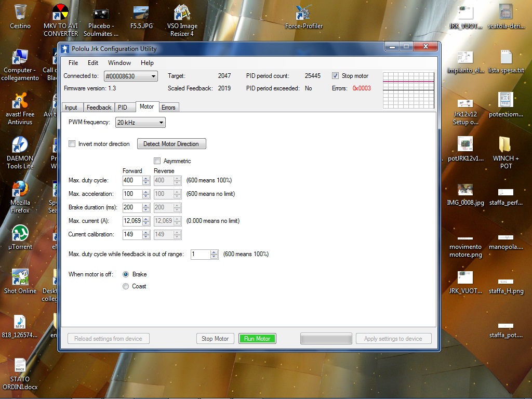Launch the MKV TO AVI CONVERTER shortcut
The width and height of the screenshot is (532, 399).
point(61,20)
